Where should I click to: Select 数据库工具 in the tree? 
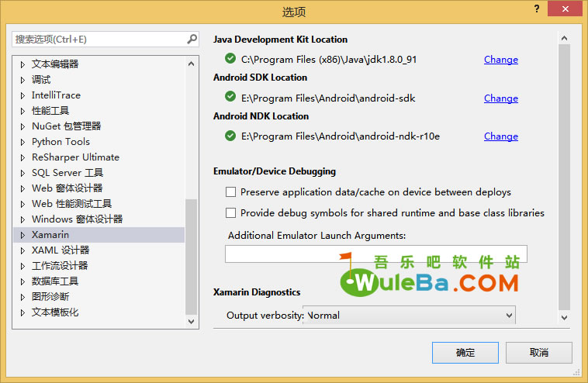[55, 281]
